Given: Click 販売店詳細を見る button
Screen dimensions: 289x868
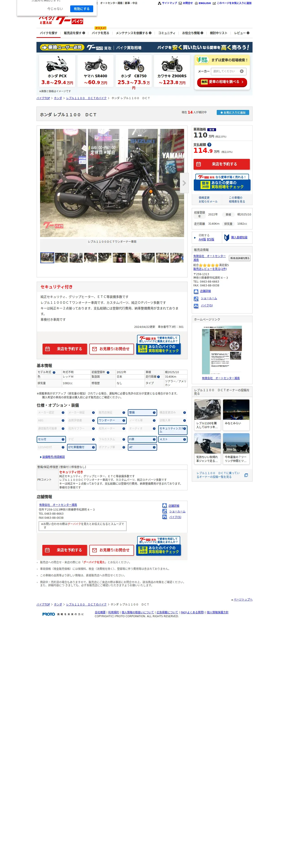Looking at the screenshot, I should (239, 258).
